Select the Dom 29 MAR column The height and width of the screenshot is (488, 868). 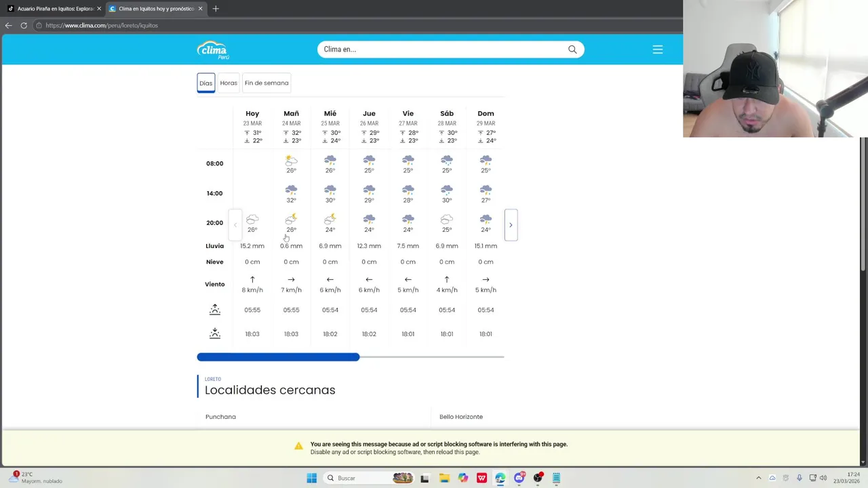click(x=486, y=127)
